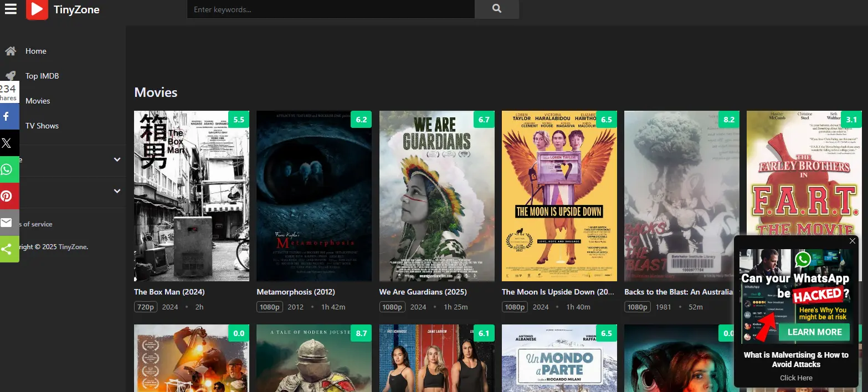Open TV Shows in the sidebar
The width and height of the screenshot is (868, 392).
(42, 126)
